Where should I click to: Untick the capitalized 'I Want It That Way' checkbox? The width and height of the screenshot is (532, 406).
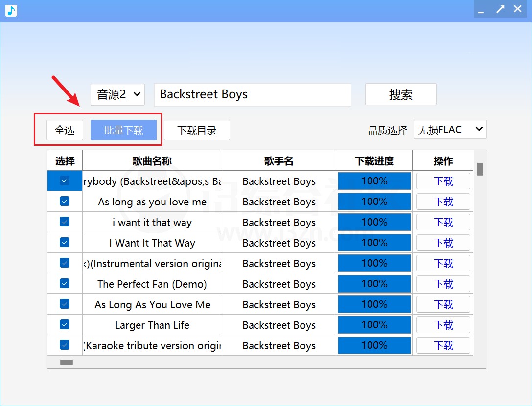[65, 242]
